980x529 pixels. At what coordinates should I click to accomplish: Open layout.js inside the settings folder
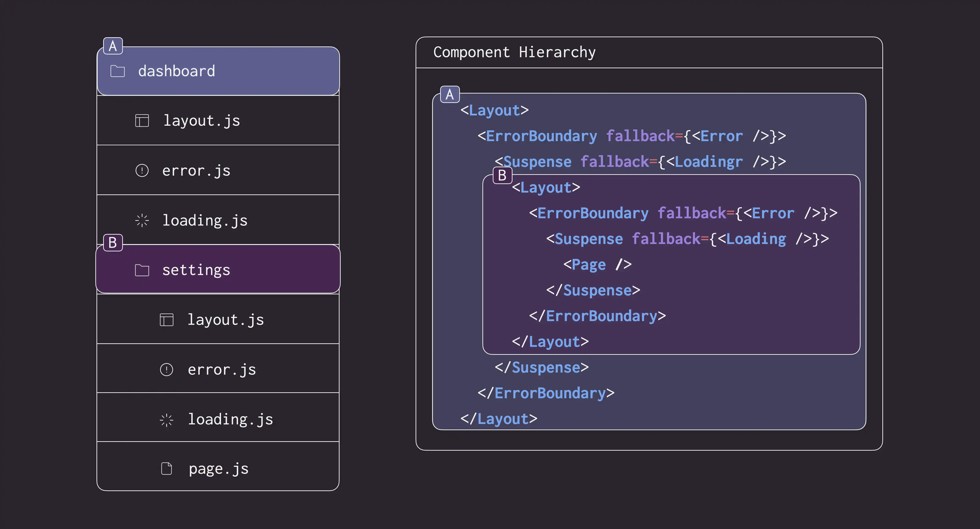click(218, 319)
